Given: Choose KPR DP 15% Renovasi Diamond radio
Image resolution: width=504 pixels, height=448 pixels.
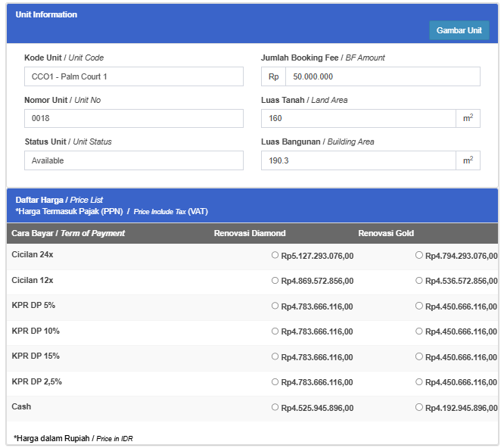Looking at the screenshot, I should pos(275,356).
